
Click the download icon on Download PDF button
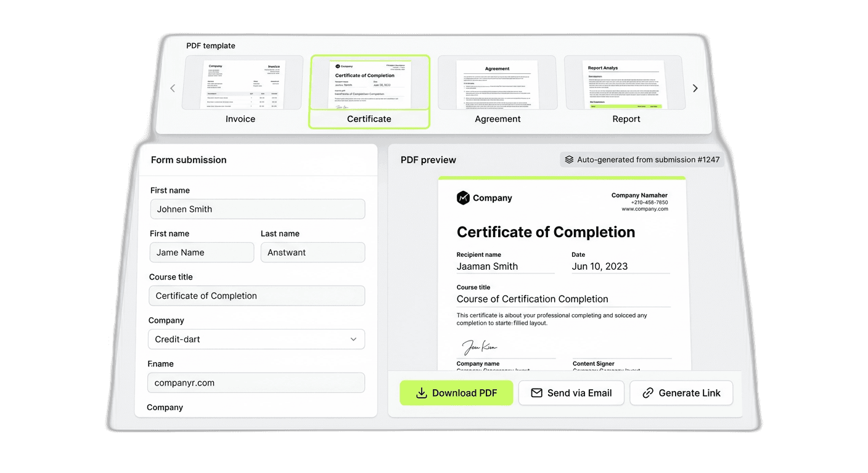pyautogui.click(x=422, y=392)
